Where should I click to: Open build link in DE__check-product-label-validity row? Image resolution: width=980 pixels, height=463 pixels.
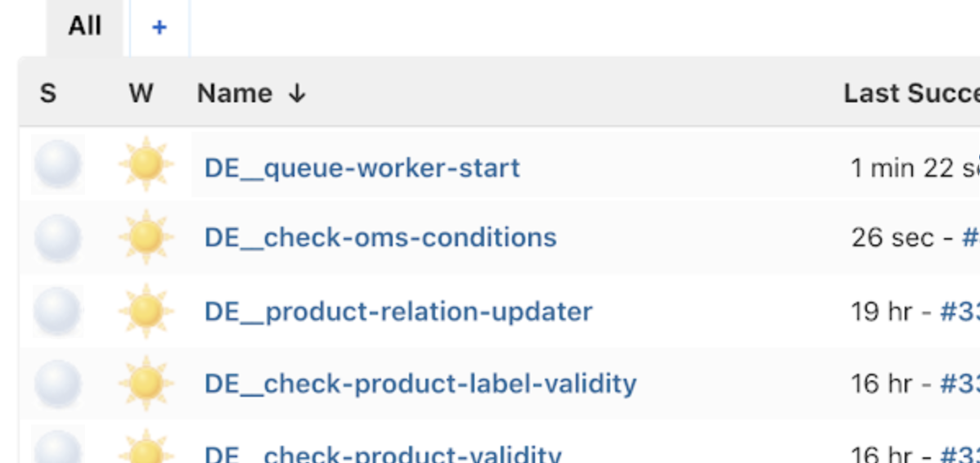coord(960,383)
